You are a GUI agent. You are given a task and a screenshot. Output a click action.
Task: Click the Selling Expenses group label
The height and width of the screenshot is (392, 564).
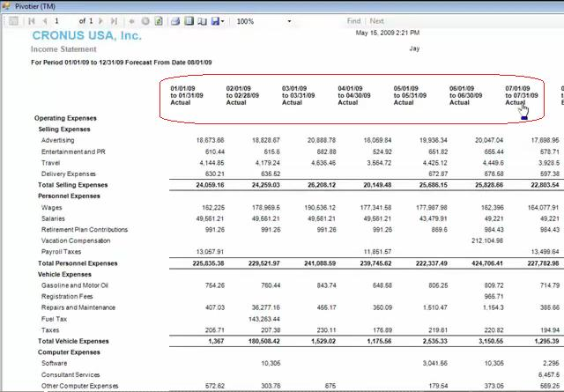pos(64,129)
